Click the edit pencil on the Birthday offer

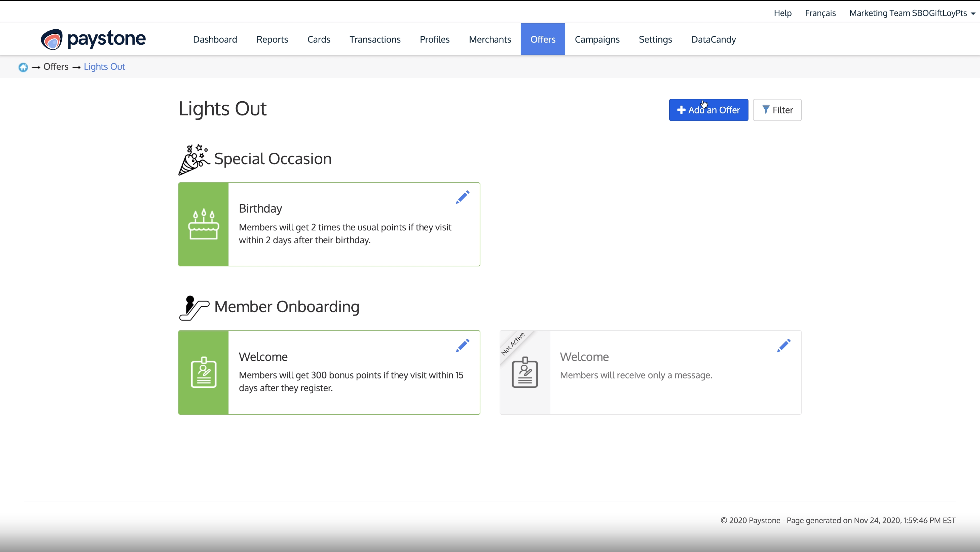tap(462, 197)
